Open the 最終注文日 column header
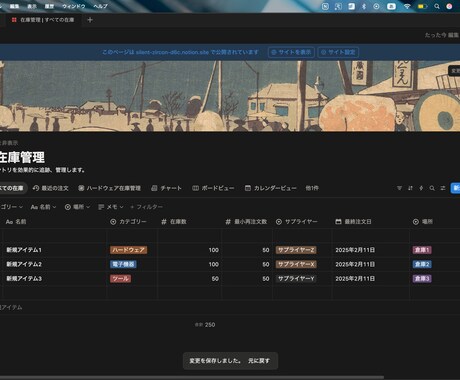Image resolution: width=460 pixels, height=380 pixels. (x=353, y=222)
